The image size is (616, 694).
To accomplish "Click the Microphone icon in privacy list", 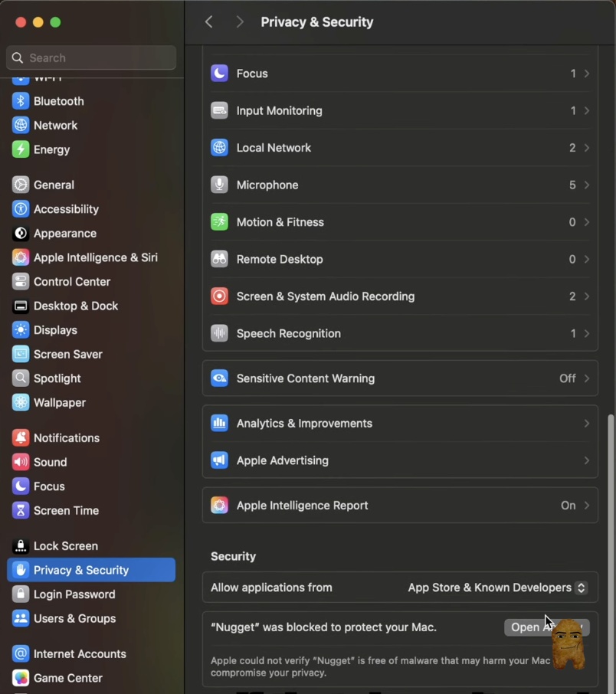I will (x=219, y=185).
